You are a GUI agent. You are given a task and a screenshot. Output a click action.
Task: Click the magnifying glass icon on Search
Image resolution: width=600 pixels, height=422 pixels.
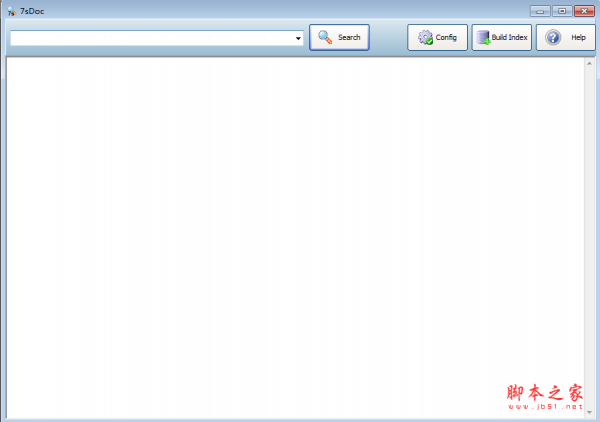325,38
